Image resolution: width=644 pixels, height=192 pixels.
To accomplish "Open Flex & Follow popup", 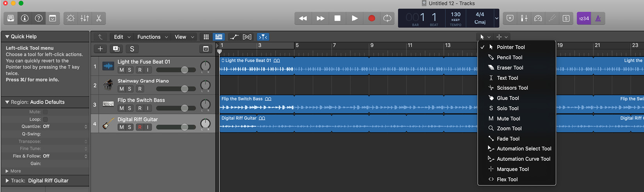I will (65, 156).
